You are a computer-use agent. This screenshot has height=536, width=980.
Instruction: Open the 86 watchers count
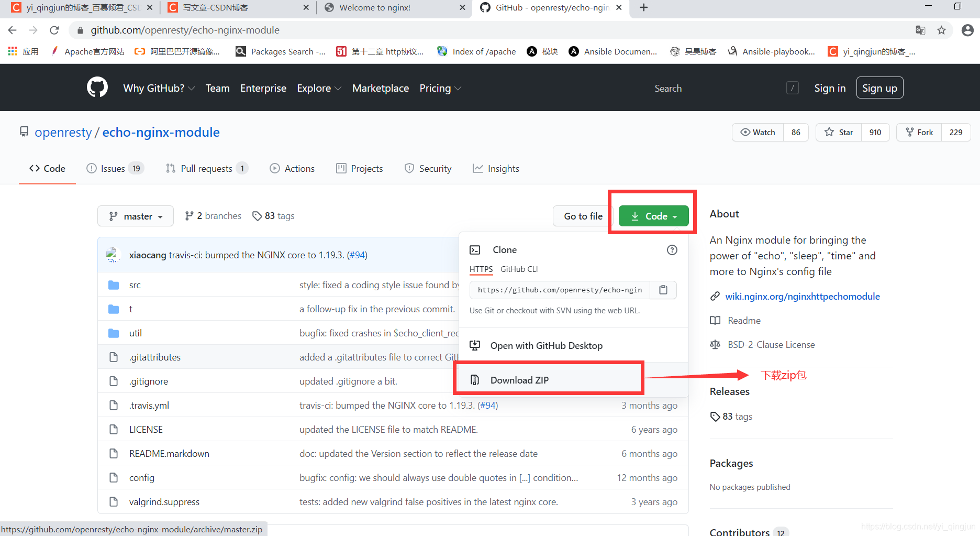pos(796,132)
